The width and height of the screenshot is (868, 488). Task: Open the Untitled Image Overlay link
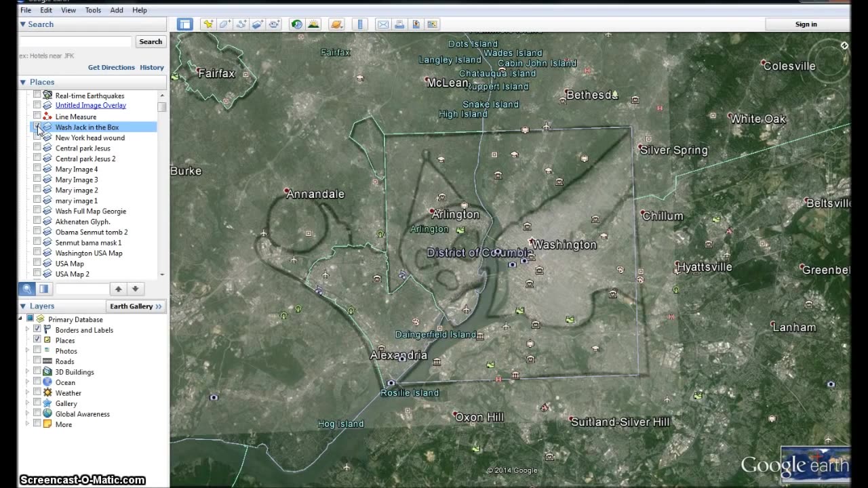coord(91,106)
